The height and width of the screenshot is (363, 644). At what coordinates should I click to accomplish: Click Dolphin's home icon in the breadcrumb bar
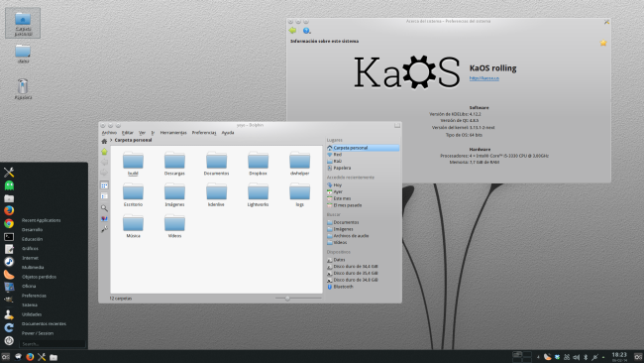[x=104, y=141]
